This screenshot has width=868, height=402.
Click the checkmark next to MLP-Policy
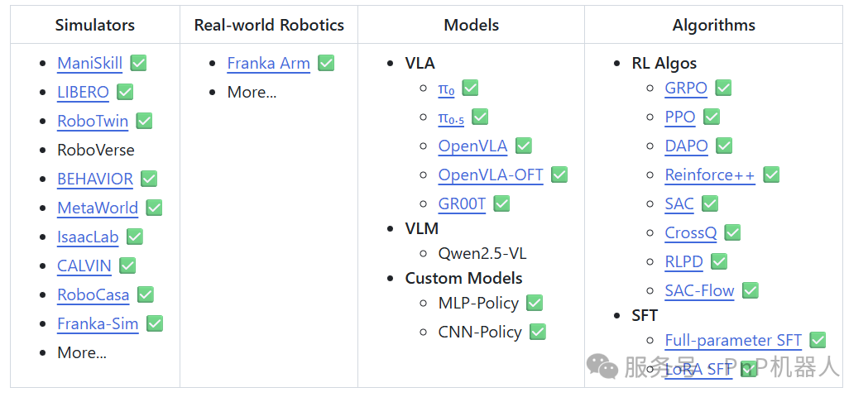pyautogui.click(x=535, y=303)
